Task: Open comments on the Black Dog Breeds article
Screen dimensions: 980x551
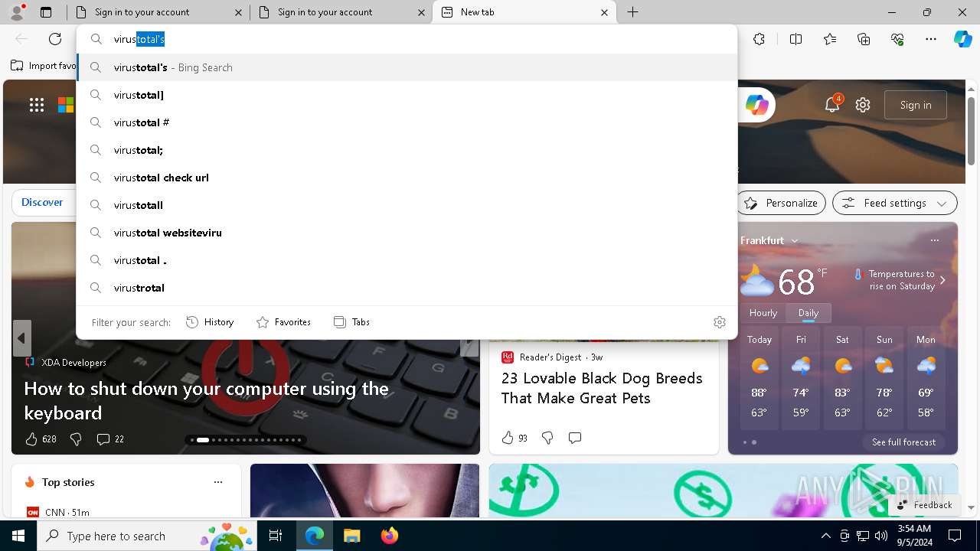Action: (x=575, y=438)
